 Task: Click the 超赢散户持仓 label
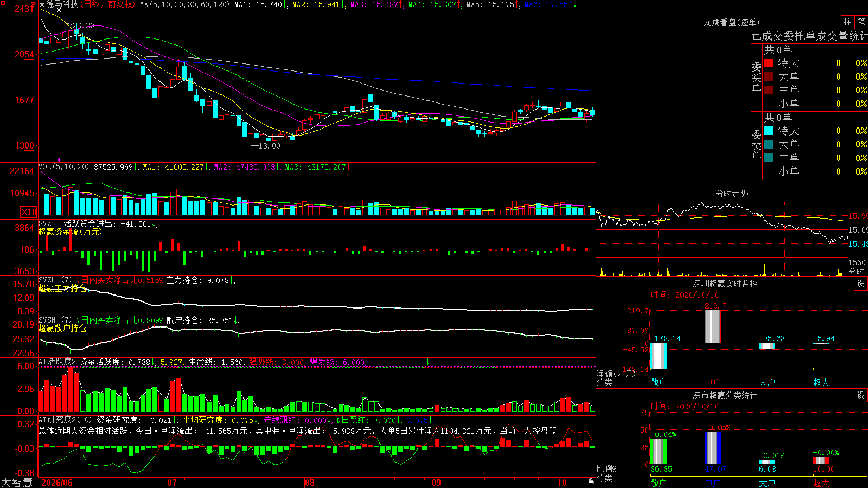coord(62,328)
